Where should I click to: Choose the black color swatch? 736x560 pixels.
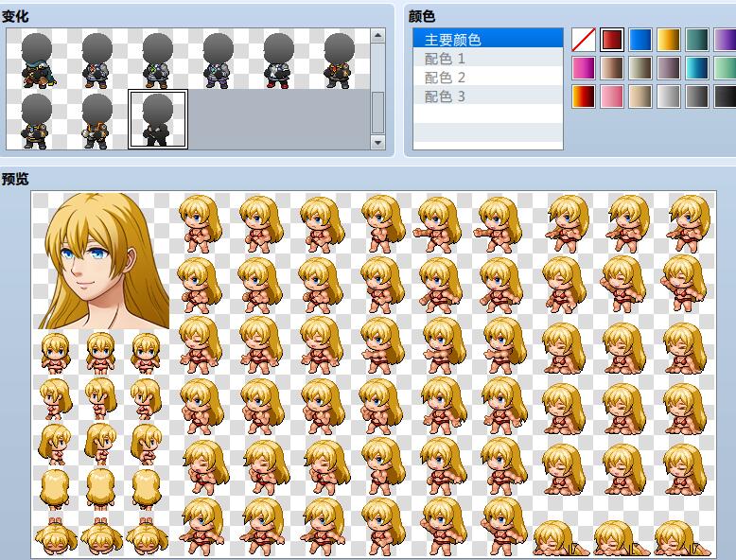click(725, 96)
